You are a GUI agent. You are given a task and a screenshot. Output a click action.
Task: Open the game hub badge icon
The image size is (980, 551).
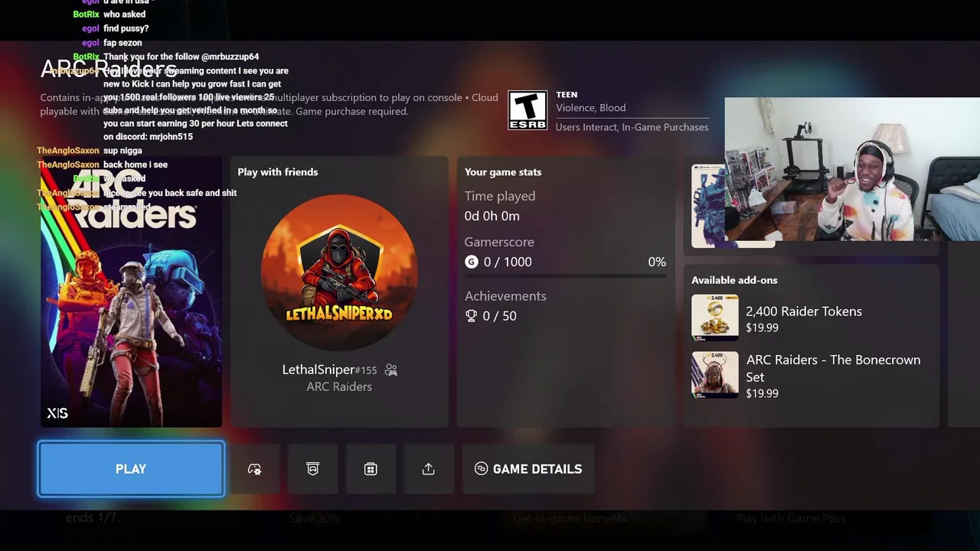312,469
